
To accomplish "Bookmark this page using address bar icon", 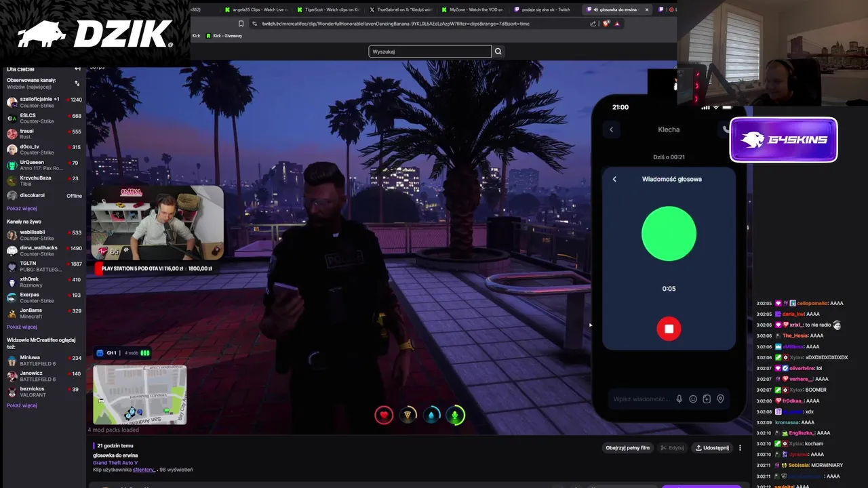I will (241, 24).
